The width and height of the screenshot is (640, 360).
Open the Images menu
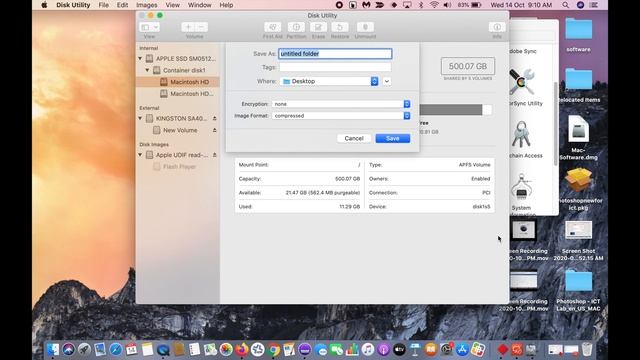pos(147,5)
